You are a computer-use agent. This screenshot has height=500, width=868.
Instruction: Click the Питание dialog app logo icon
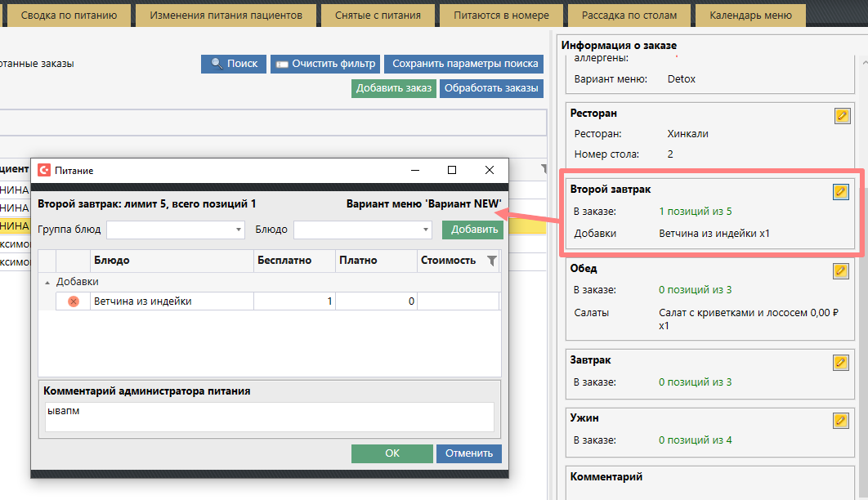(x=44, y=171)
